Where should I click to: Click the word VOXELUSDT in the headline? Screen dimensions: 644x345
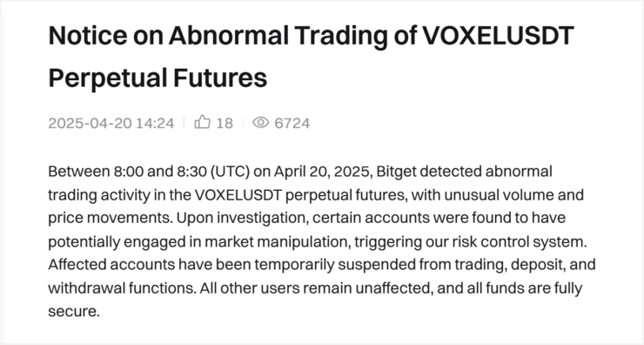click(498, 36)
